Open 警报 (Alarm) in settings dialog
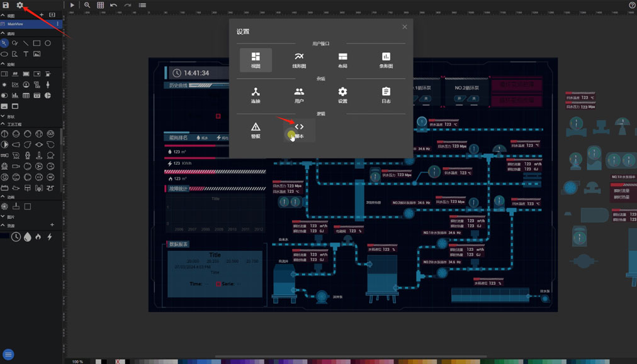 (256, 131)
